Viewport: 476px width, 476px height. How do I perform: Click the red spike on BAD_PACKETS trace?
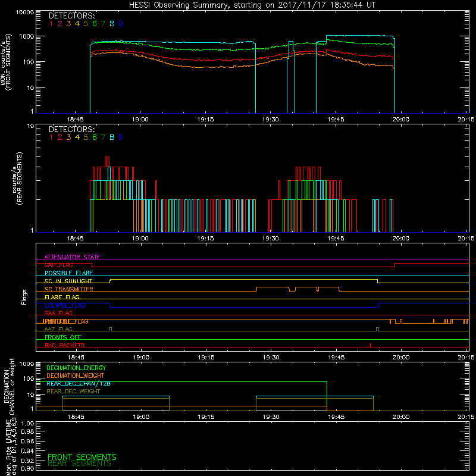(x=371, y=345)
